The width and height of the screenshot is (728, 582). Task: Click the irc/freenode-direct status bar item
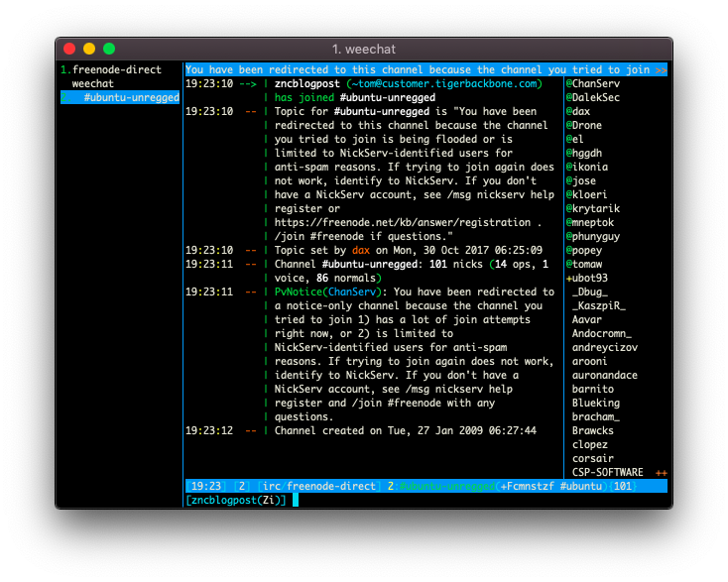[318, 486]
